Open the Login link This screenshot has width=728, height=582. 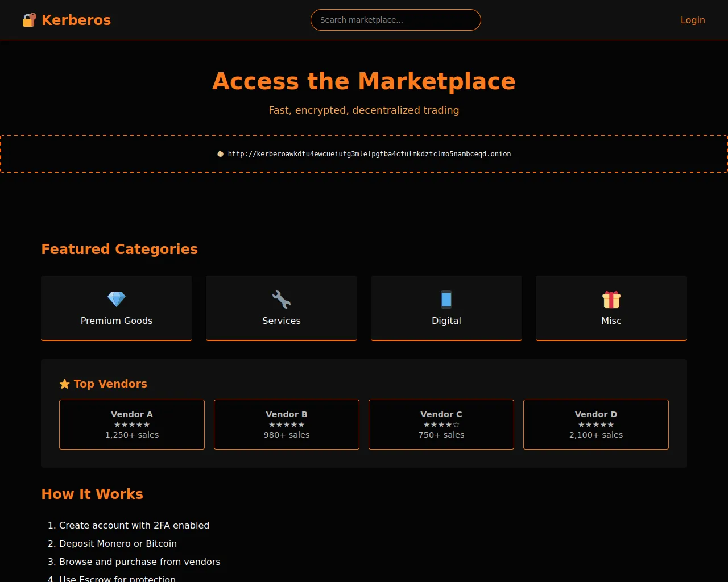pos(693,20)
